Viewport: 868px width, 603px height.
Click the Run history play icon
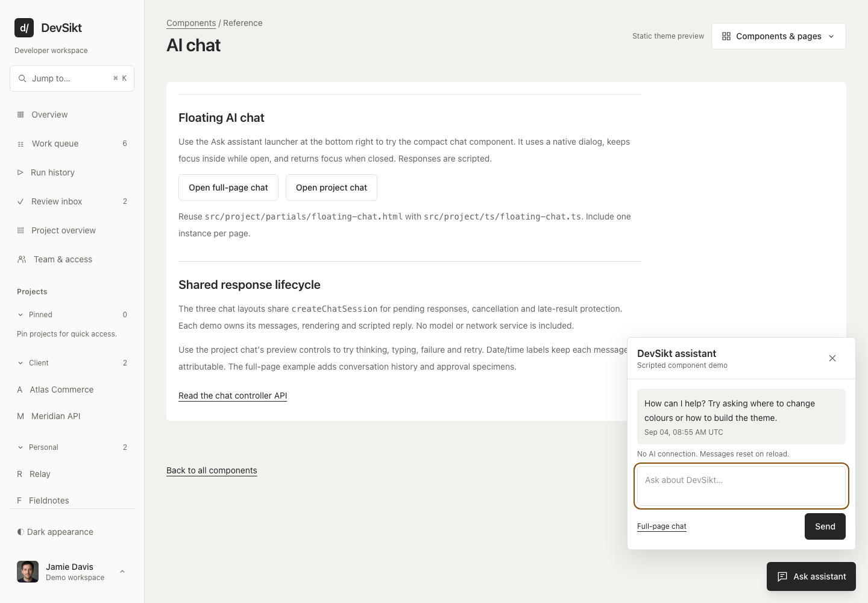[x=20, y=172]
